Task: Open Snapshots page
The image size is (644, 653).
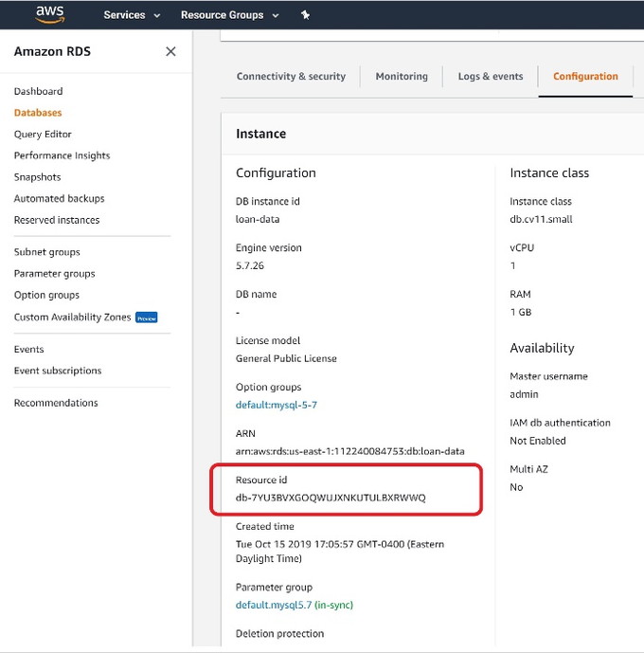Action: click(x=38, y=177)
